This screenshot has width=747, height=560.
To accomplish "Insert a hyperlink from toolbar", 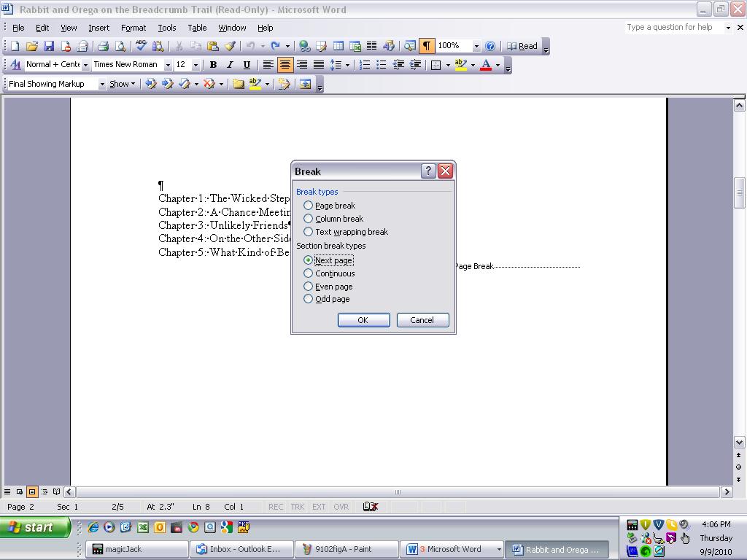I will pos(304,46).
